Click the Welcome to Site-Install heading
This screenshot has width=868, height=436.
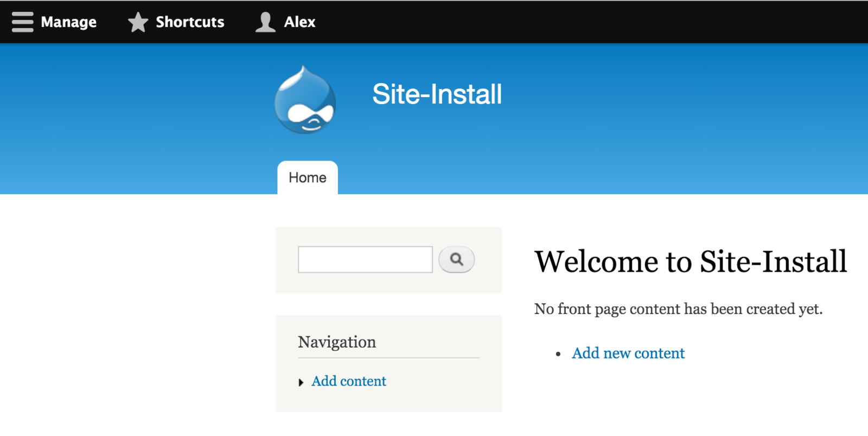pyautogui.click(x=691, y=261)
